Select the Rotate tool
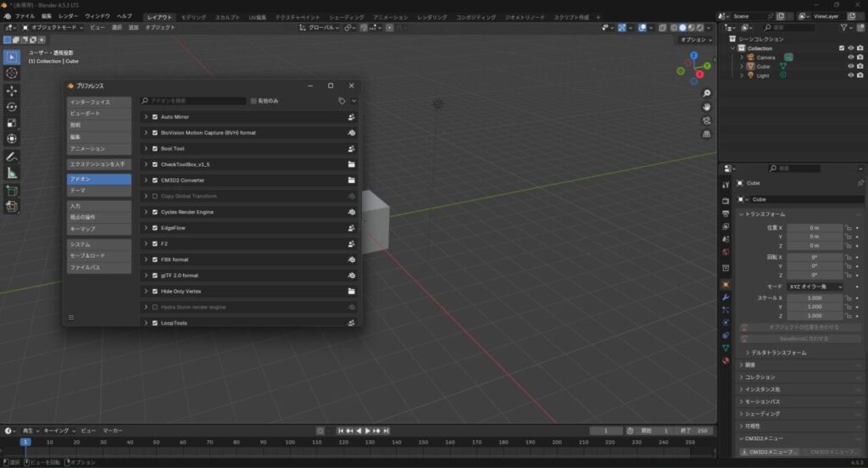This screenshot has height=468, width=868. [x=12, y=107]
